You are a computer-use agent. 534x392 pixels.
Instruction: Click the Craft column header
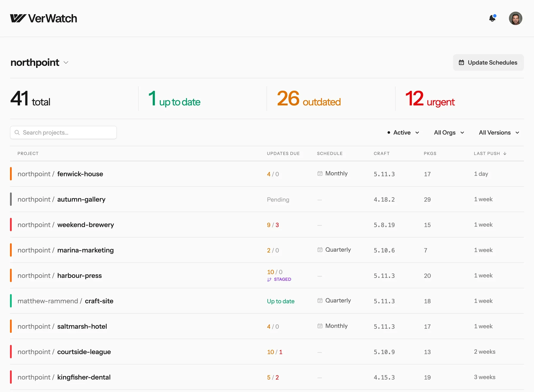pos(382,153)
